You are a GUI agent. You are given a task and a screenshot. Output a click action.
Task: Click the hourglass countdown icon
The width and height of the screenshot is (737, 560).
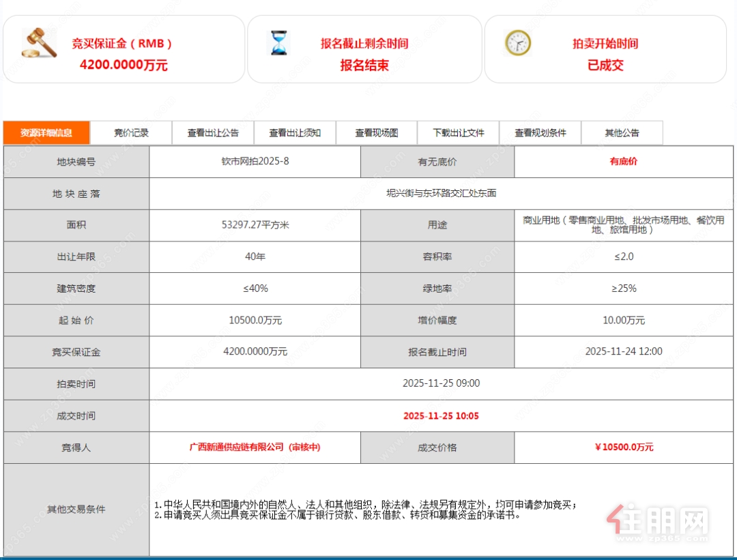tap(279, 43)
